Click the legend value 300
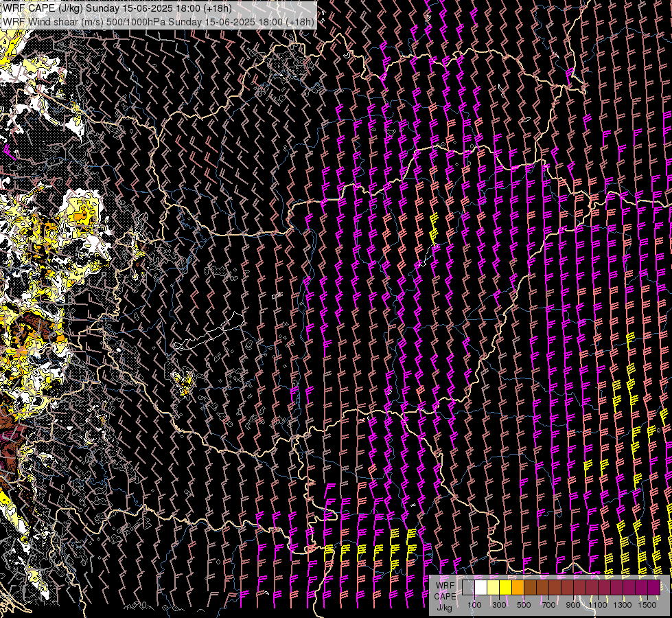Viewport: 672px width, 618px height. click(499, 605)
